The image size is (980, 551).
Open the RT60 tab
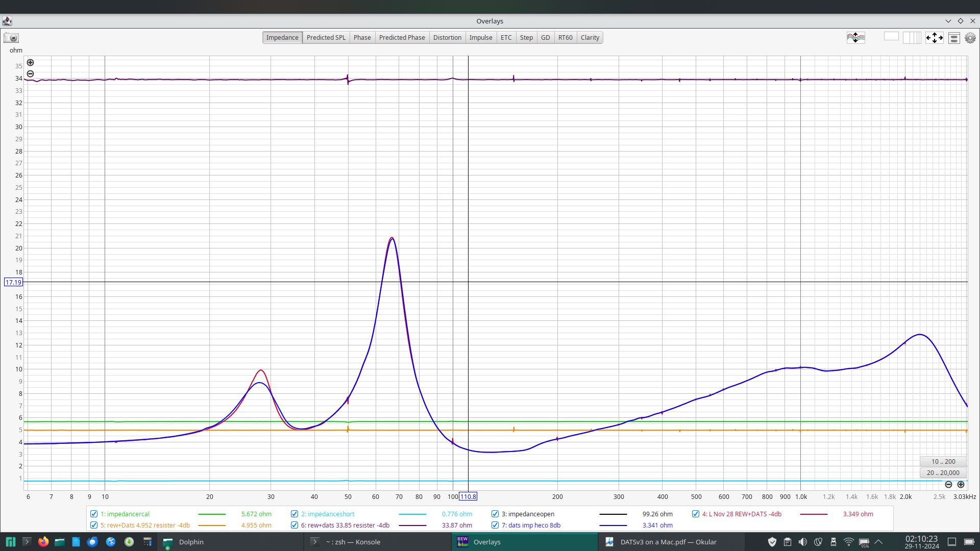(x=566, y=38)
